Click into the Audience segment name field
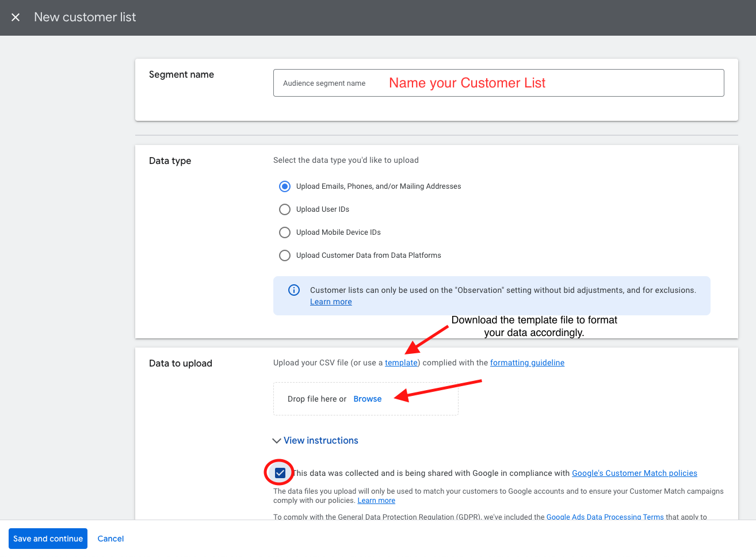Viewport: 756px width, 557px height. tap(498, 83)
